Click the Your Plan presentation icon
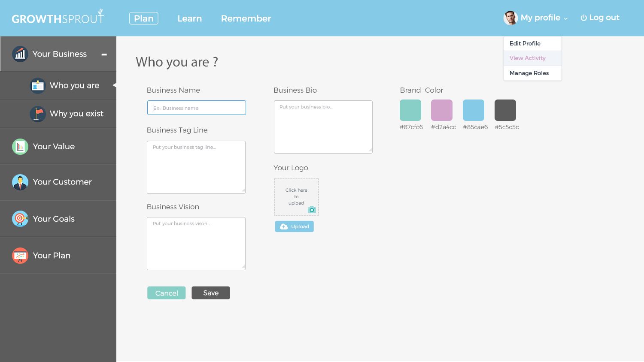This screenshot has width=644, height=362. click(x=20, y=256)
